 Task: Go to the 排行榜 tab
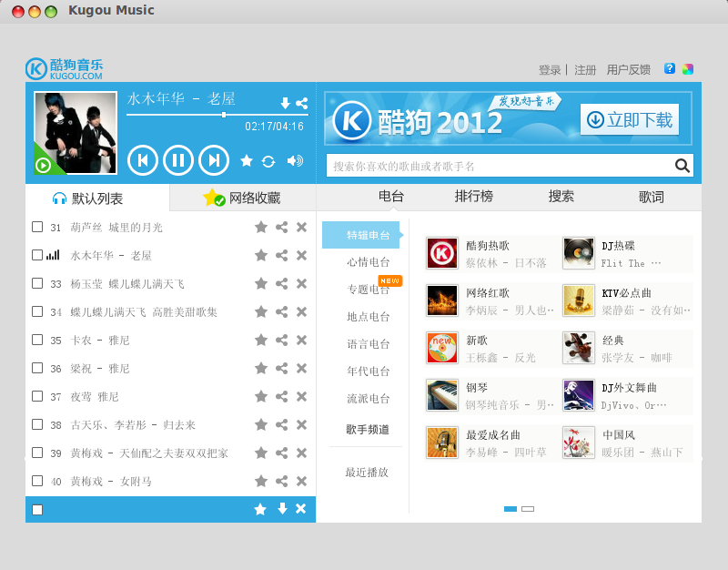pos(473,197)
